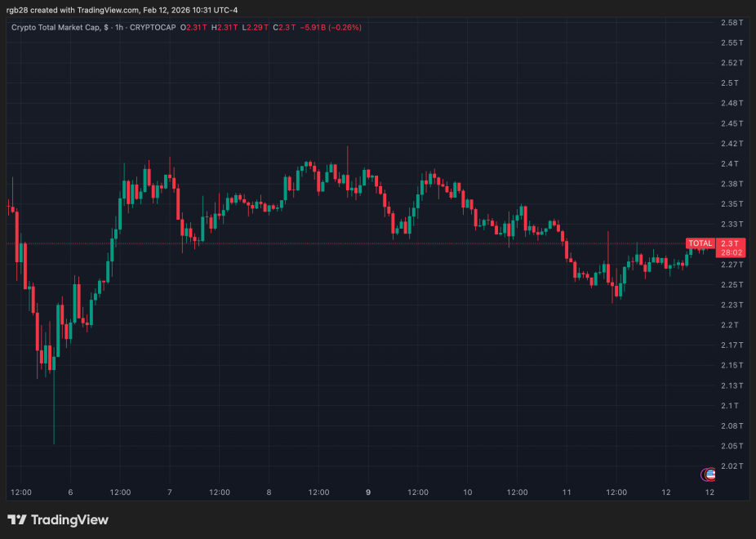Click the red event badge near the flag icon

pyautogui.click(x=715, y=470)
